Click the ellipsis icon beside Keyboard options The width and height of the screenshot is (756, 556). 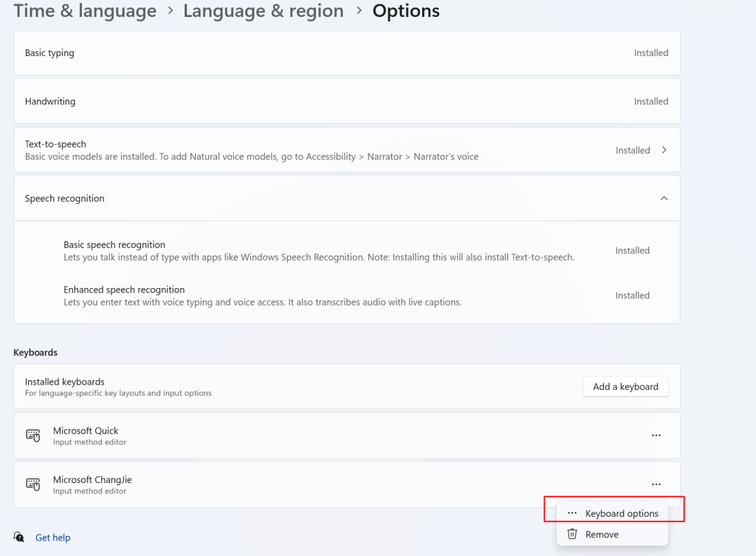(x=571, y=513)
